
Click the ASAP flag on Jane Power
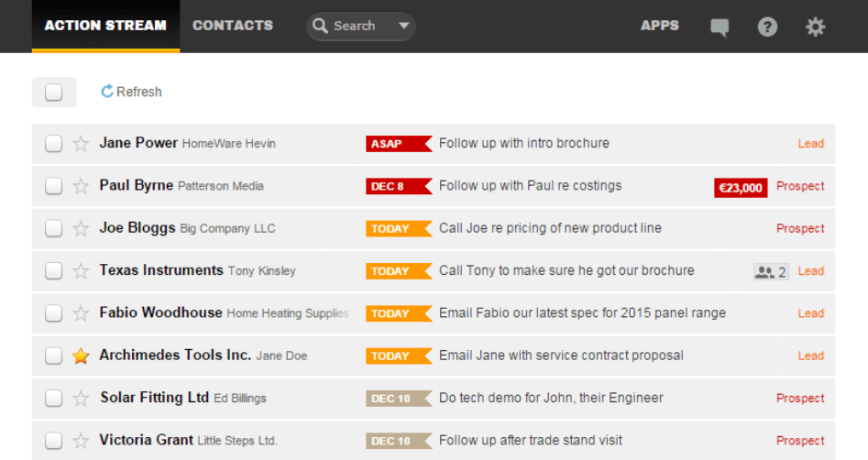[399, 144]
